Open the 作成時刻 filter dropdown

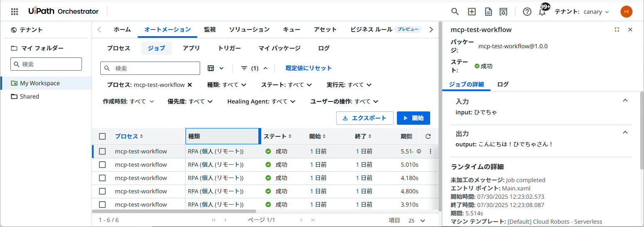click(x=129, y=101)
